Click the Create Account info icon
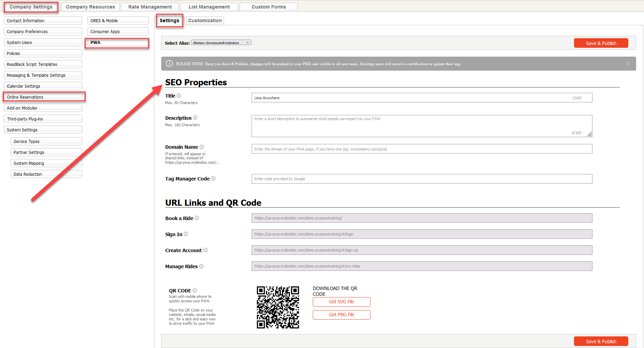This screenshot has height=348, width=644. 205,250
